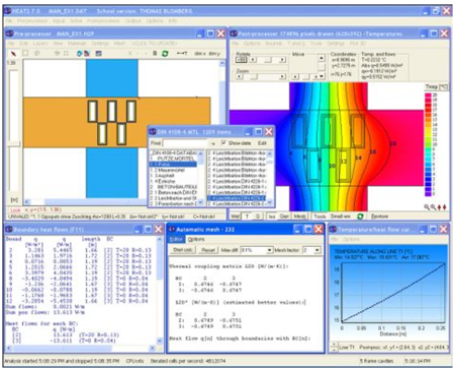Image resolution: width=459 pixels, height=368 pixels.
Task: Click the Start calc button
Action: [x=183, y=250]
